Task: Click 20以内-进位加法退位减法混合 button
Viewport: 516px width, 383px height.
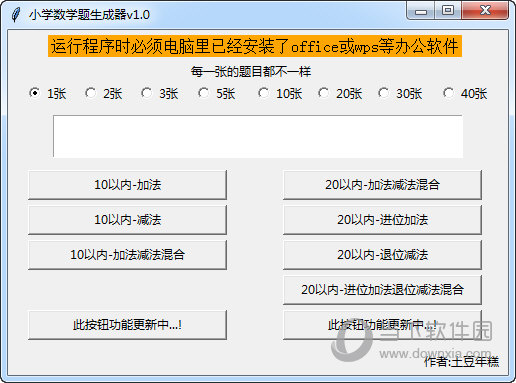Action: [382, 290]
